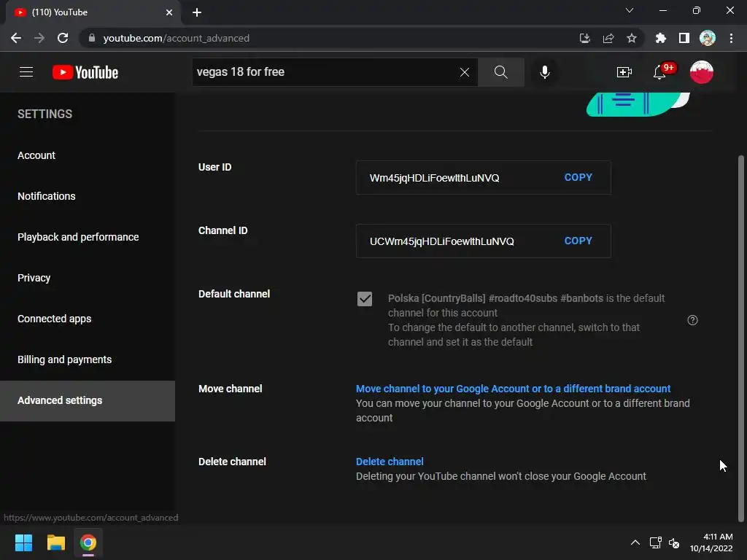This screenshot has width=747, height=560.
Task: Open File Explorer from the taskbar
Action: point(56,542)
